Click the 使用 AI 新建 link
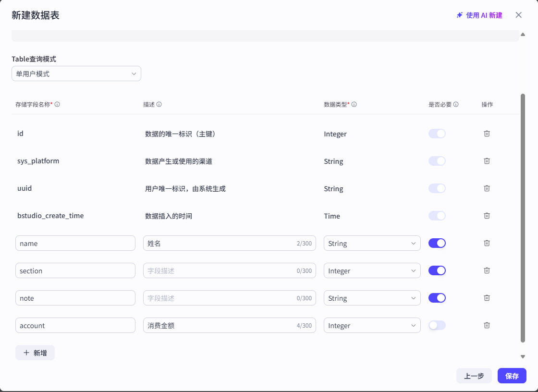The height and width of the screenshot is (392, 538). tap(484, 15)
